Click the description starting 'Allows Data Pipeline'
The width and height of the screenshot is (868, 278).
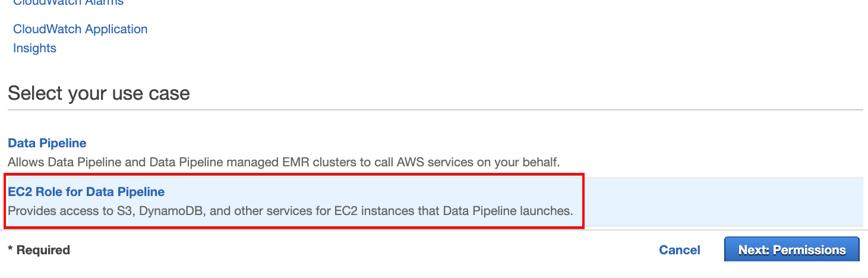(x=284, y=162)
